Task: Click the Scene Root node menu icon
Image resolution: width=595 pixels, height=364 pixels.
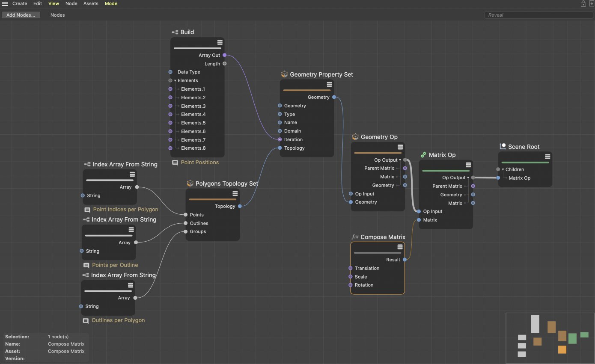Action: 547,157
